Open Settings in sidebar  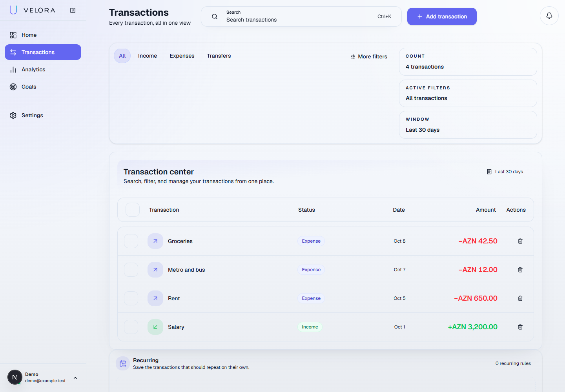pos(43,115)
